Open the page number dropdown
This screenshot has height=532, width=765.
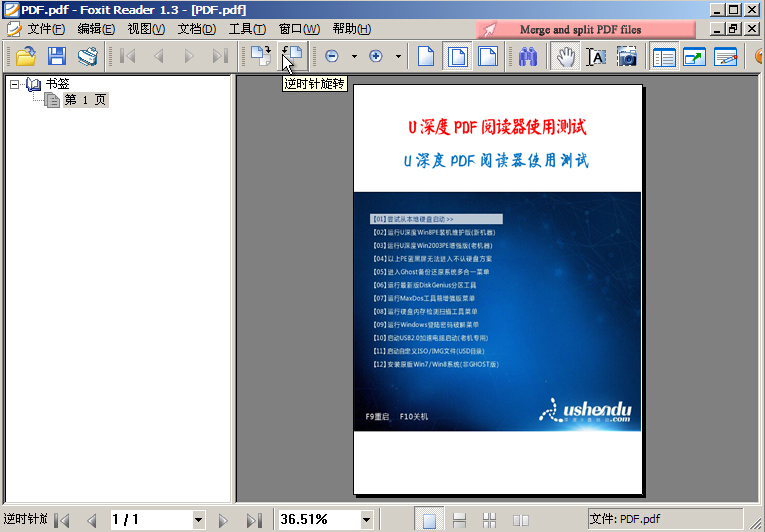(x=198, y=520)
